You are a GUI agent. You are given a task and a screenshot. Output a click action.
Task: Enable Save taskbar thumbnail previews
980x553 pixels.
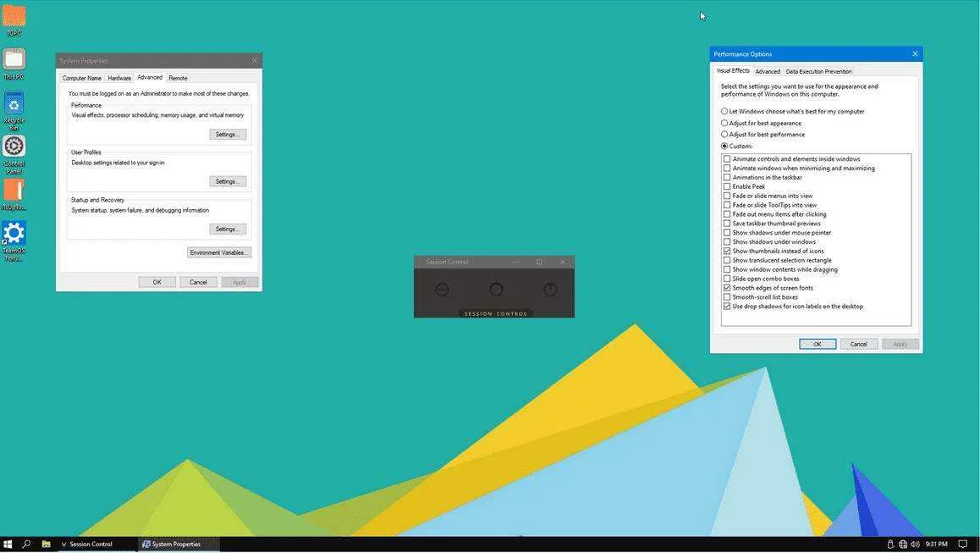727,224
